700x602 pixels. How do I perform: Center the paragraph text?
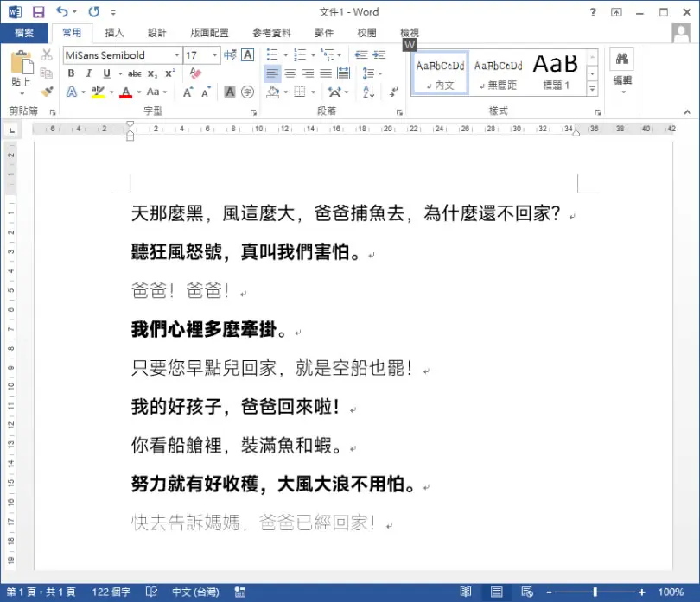click(290, 73)
